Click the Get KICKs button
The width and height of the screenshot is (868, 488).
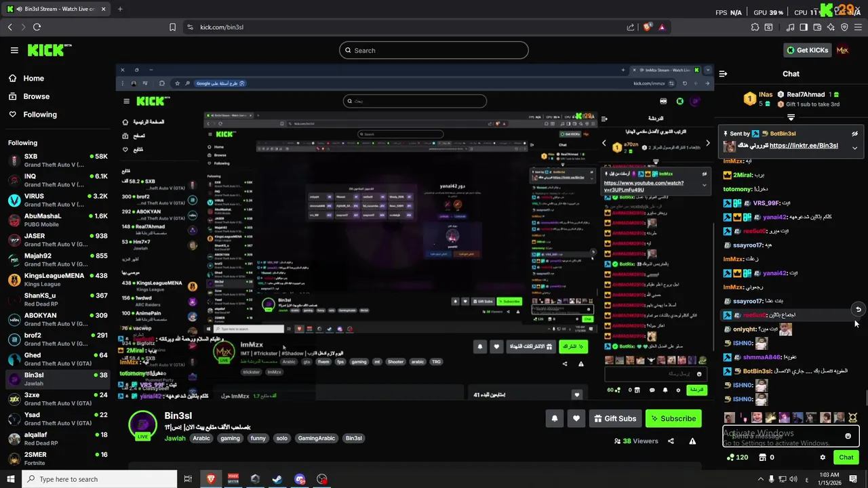807,50
